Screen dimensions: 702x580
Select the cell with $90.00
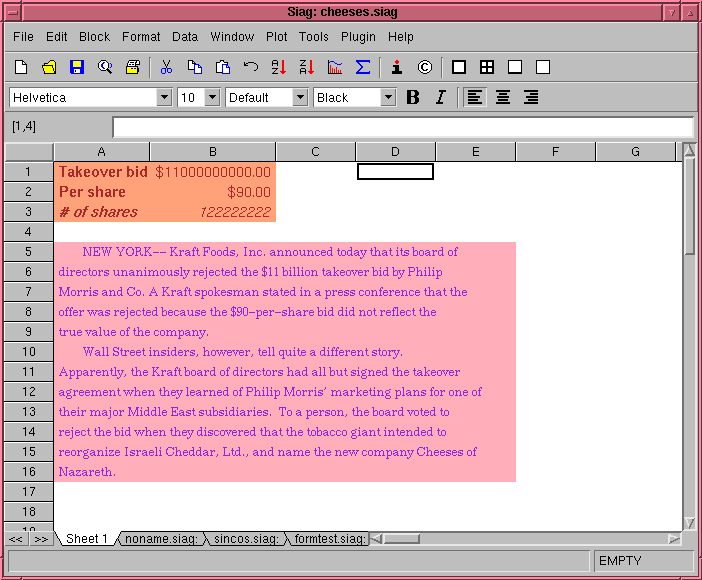pyautogui.click(x=213, y=192)
